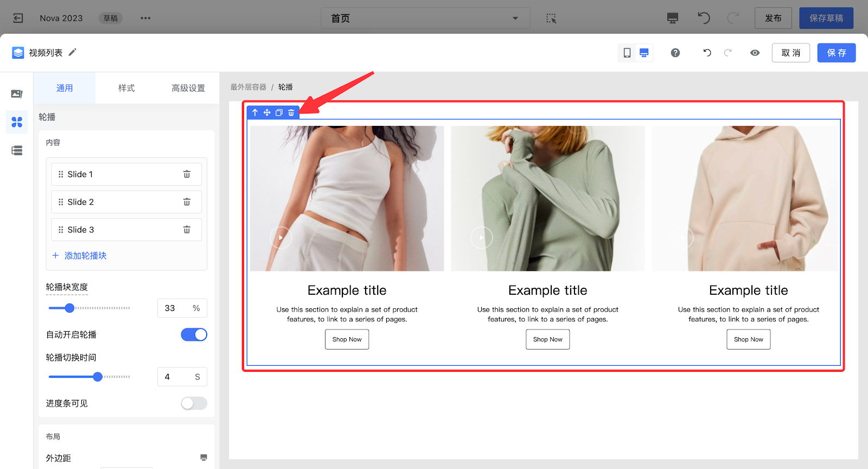Open the help question mark icon
The width and height of the screenshot is (868, 469).
675,53
